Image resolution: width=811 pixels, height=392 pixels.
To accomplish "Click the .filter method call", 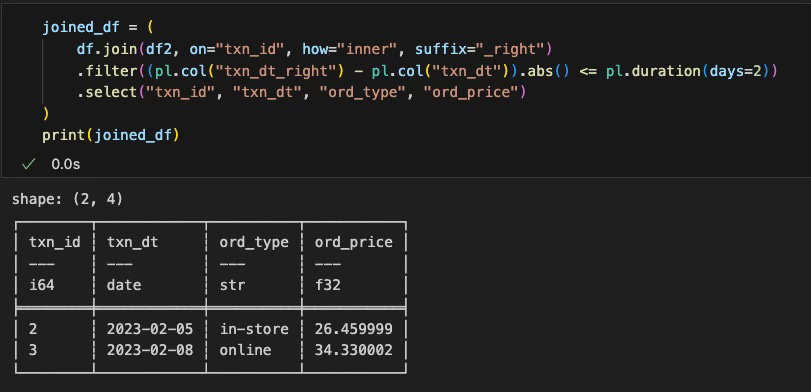I will (x=107, y=70).
